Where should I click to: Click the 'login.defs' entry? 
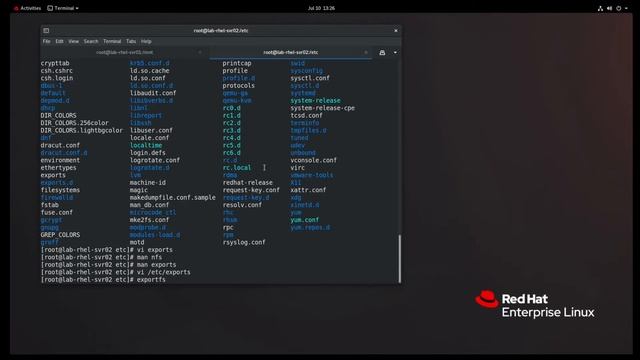pyautogui.click(x=148, y=153)
